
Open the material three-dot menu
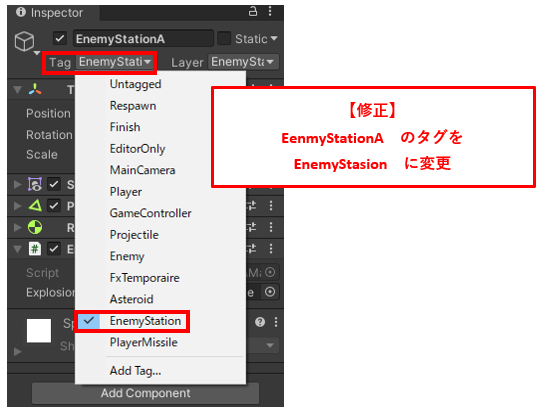coord(276,322)
